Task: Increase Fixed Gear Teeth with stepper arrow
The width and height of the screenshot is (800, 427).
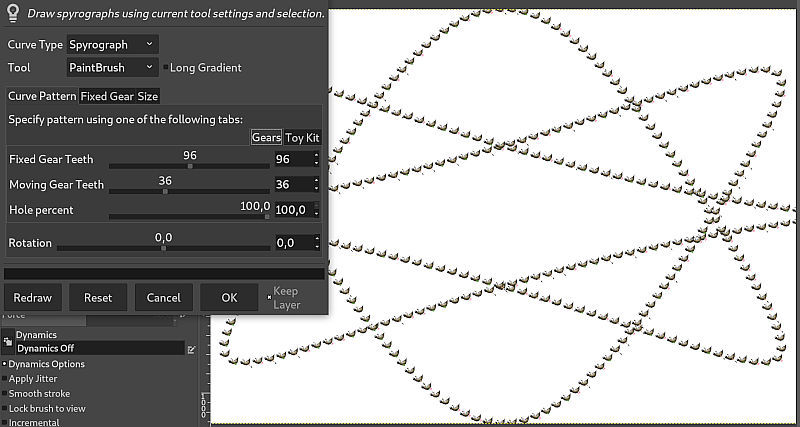Action: point(317,155)
